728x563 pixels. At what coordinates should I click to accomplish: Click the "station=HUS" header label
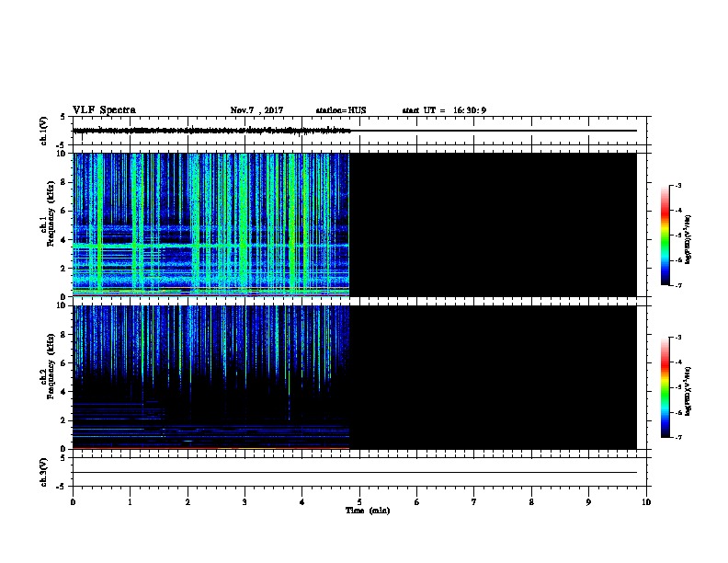point(341,110)
